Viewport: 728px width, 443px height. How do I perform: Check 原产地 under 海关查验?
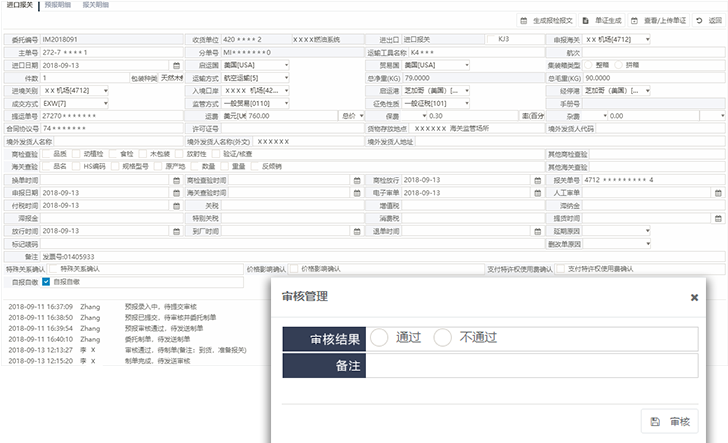click(x=158, y=166)
